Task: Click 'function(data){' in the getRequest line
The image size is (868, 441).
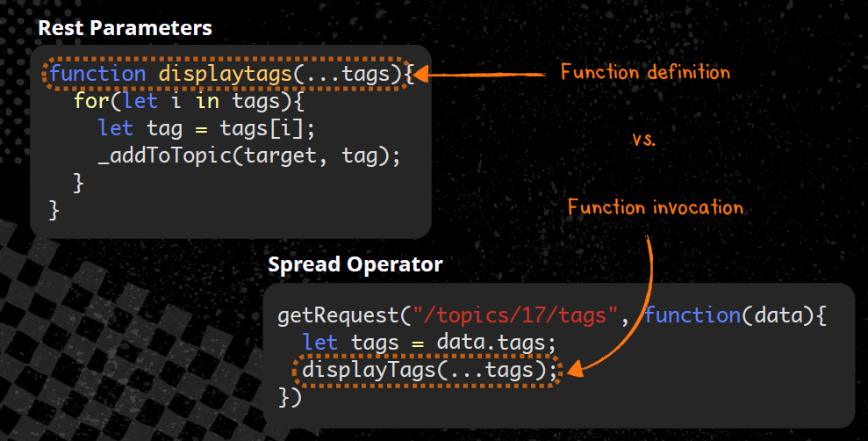Action: pos(735,315)
